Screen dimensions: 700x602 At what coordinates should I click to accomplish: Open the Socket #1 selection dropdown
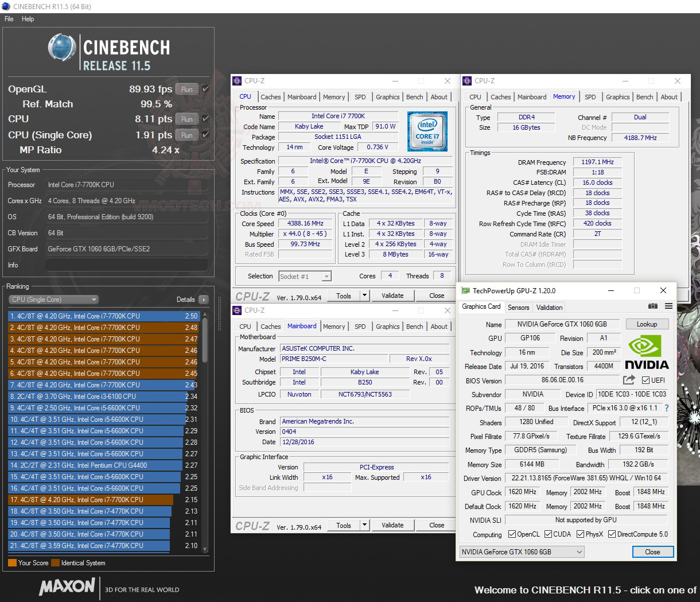pos(305,276)
